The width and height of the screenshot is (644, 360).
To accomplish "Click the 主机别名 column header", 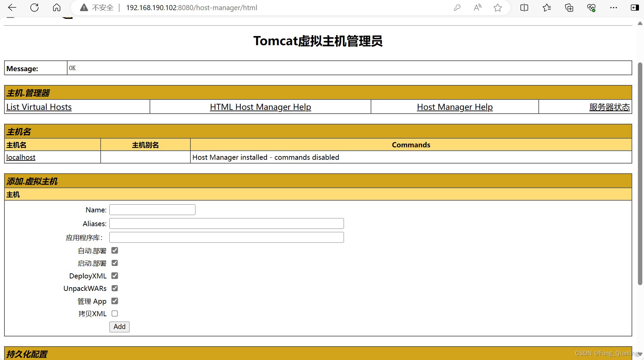I will (145, 145).
